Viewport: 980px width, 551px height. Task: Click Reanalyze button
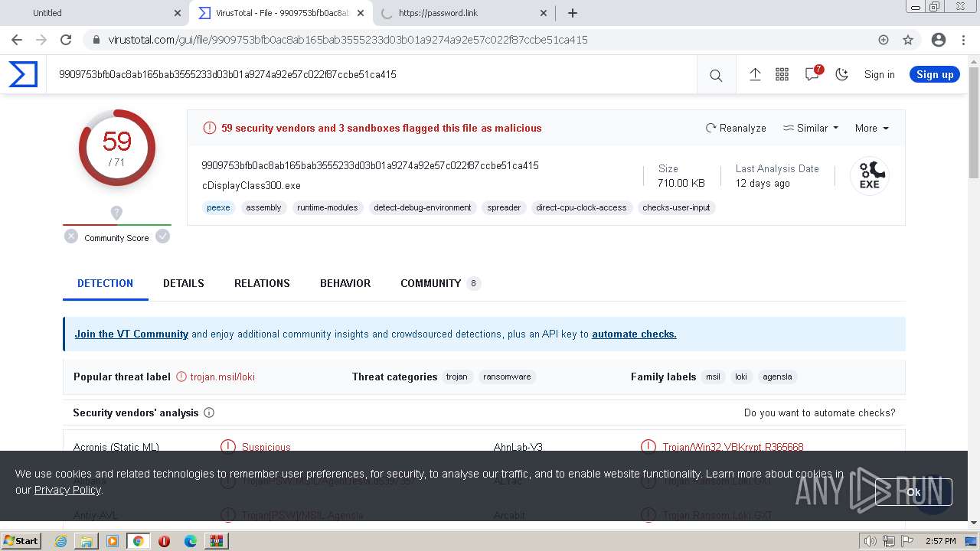(736, 128)
